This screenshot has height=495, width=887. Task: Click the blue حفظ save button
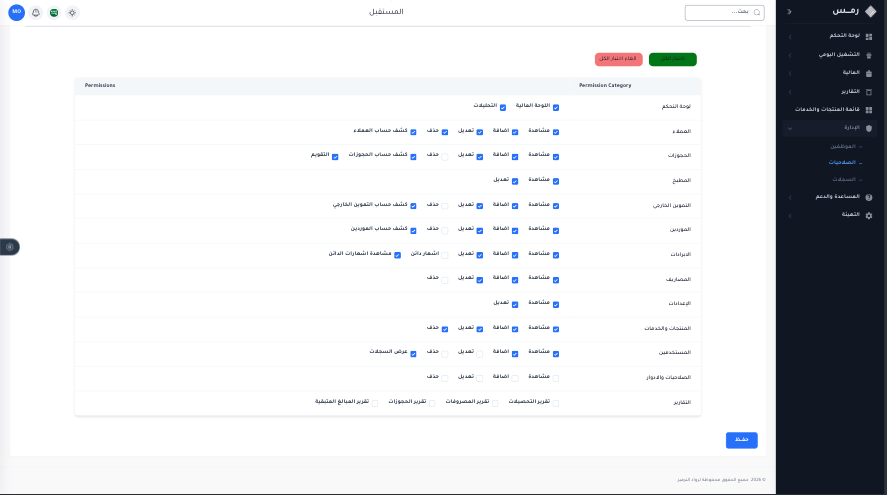(x=742, y=440)
